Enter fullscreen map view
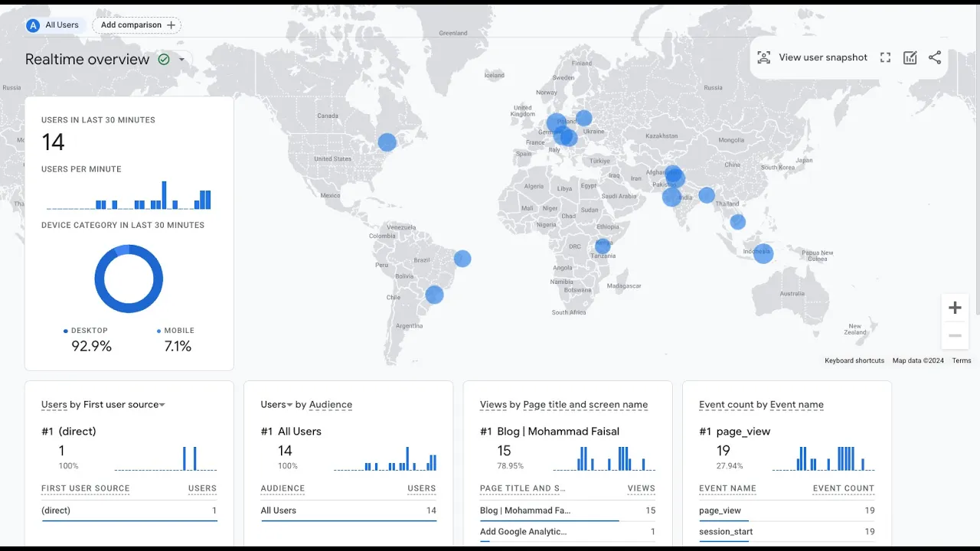This screenshot has width=980, height=551. [885, 57]
